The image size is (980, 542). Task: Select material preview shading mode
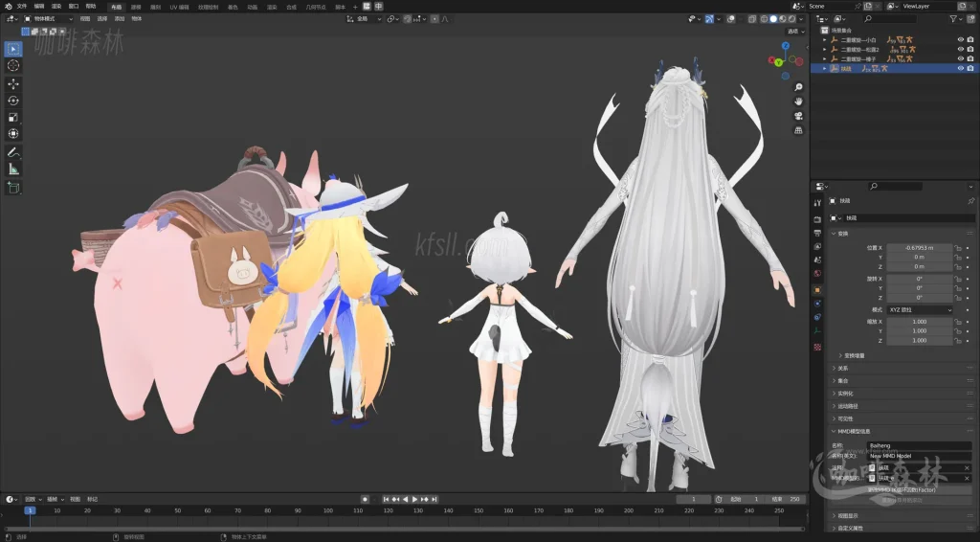(783, 19)
